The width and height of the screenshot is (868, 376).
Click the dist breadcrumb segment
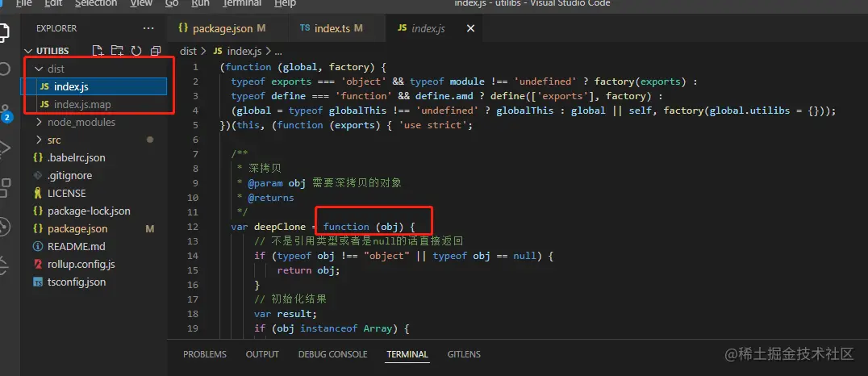click(x=188, y=51)
